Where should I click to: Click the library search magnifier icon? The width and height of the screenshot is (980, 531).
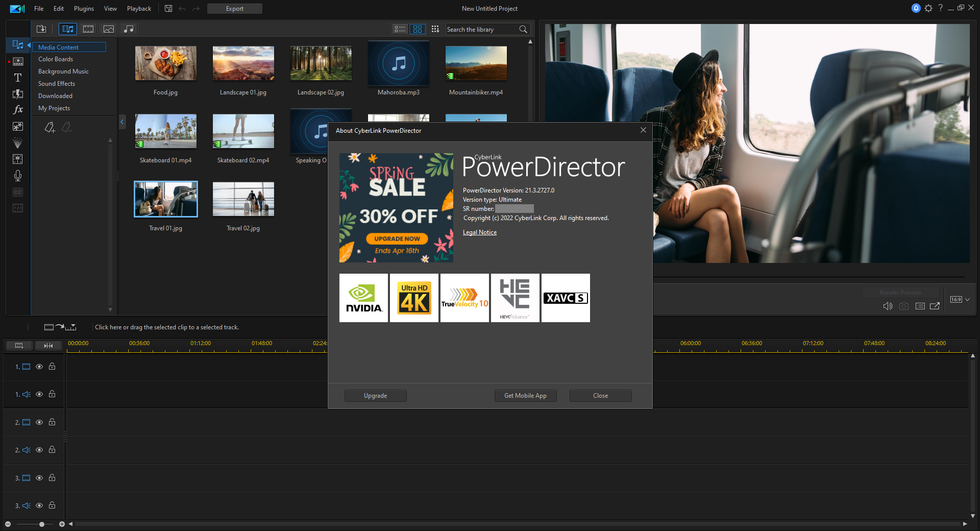[523, 29]
